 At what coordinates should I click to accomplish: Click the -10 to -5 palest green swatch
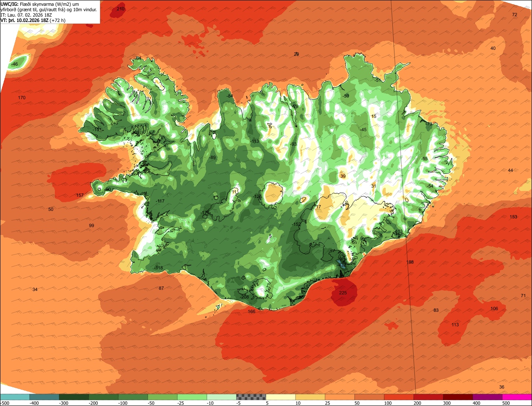point(222,397)
